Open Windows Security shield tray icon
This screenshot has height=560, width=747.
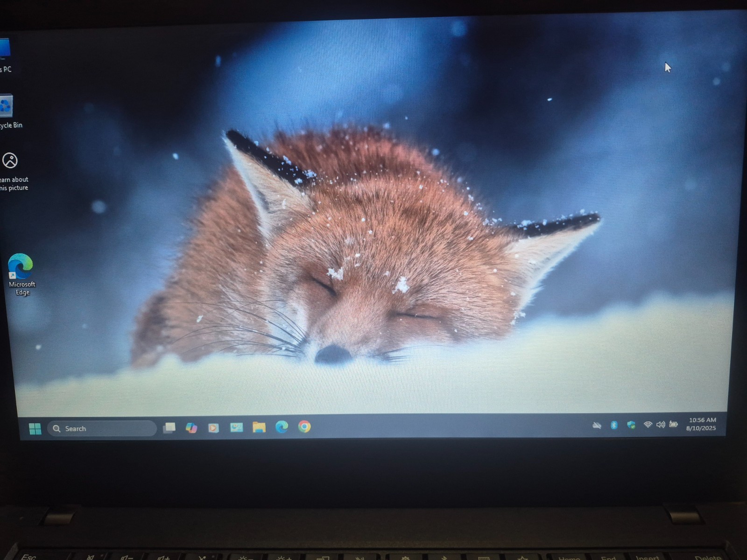point(631,425)
